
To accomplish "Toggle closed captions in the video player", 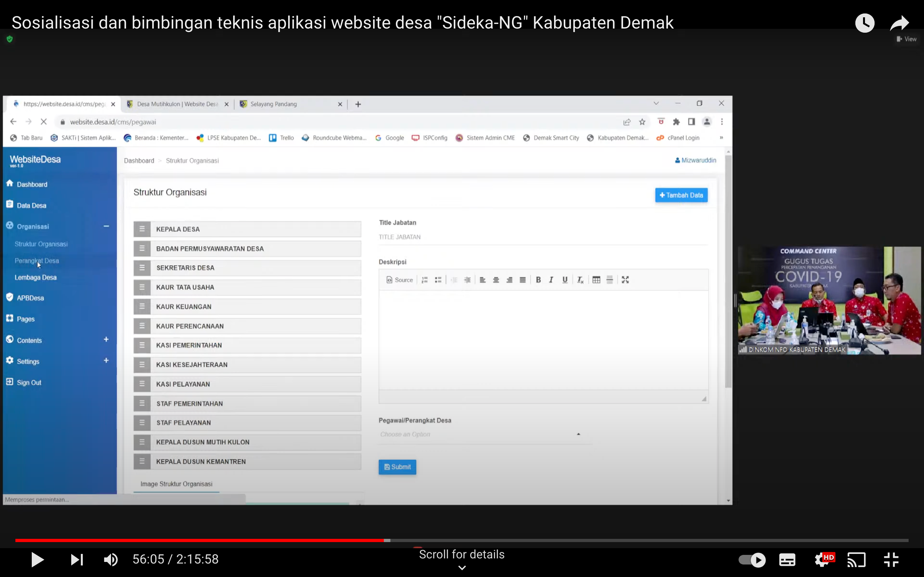I will point(787,559).
